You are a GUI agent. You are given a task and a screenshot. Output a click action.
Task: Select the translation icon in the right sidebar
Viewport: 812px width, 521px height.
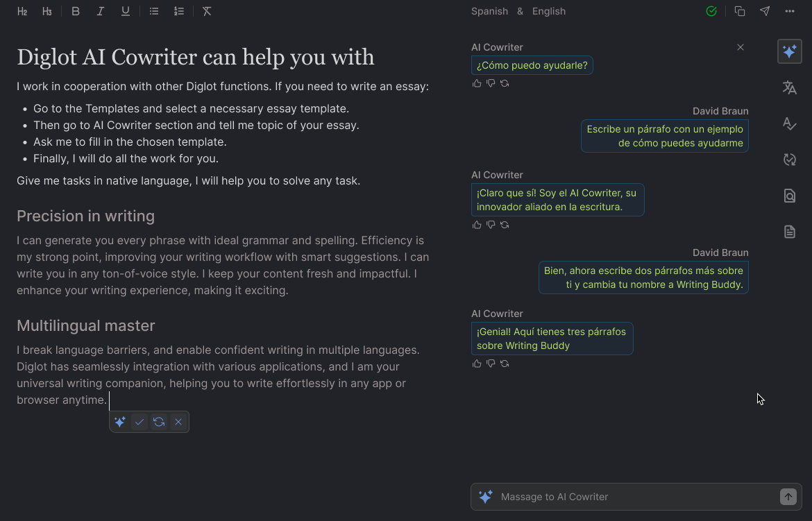tap(789, 87)
